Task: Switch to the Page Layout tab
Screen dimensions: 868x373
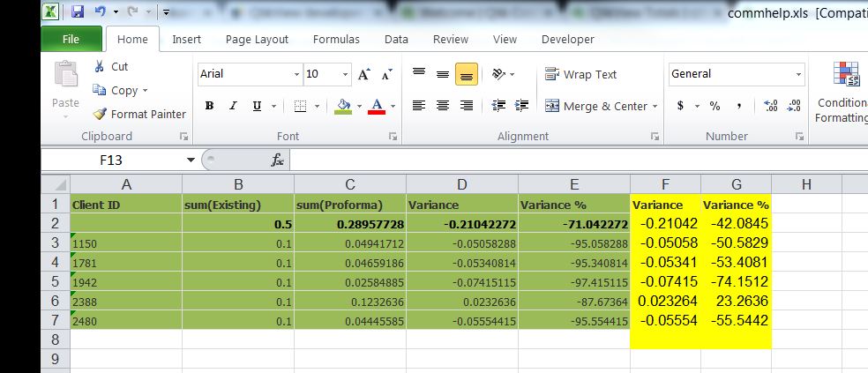Action: tap(257, 40)
